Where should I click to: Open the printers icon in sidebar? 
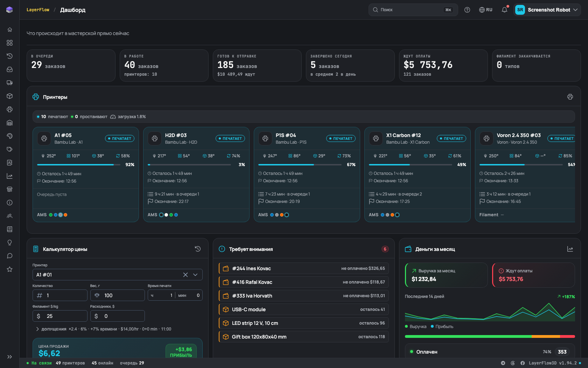[x=9, y=109]
